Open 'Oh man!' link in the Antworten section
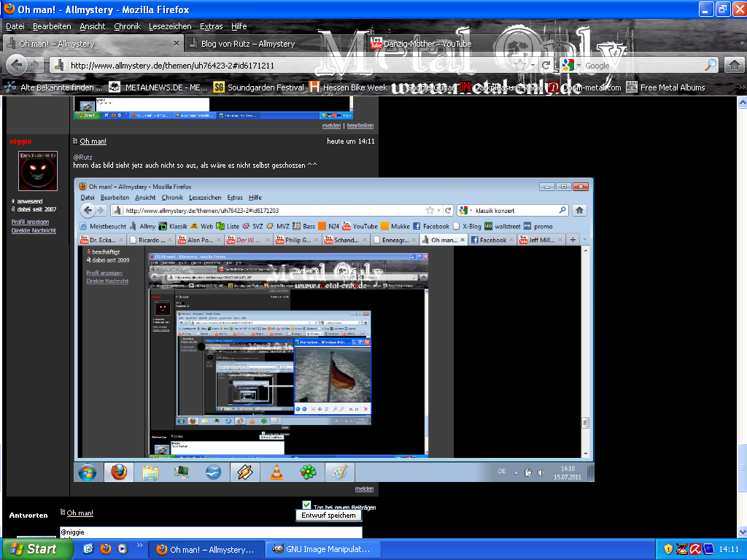The height and width of the screenshot is (560, 747). [80, 513]
